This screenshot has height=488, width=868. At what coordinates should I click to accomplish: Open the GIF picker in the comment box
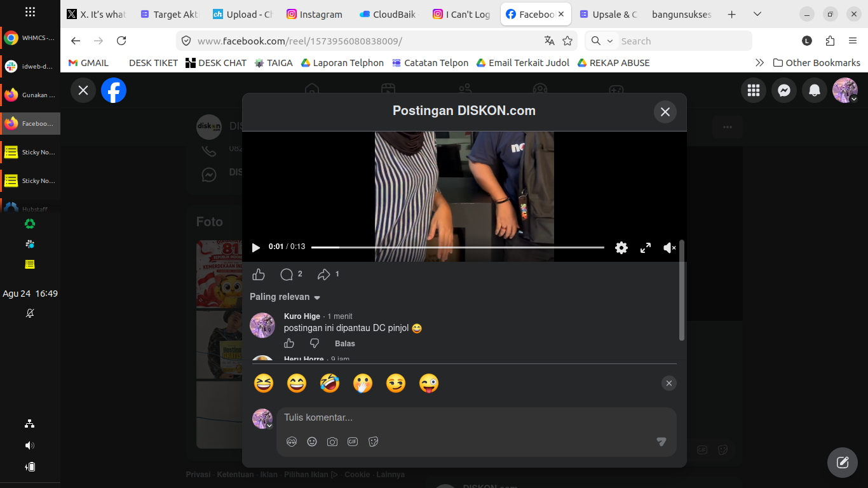point(353,442)
